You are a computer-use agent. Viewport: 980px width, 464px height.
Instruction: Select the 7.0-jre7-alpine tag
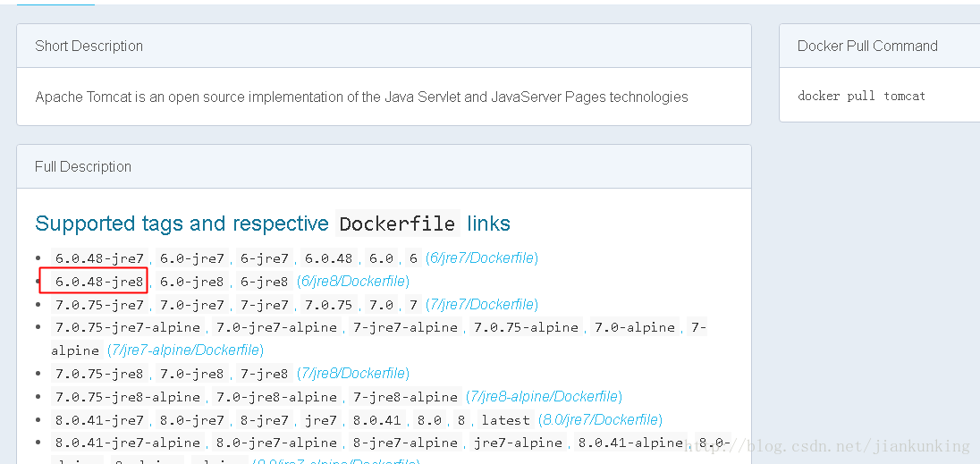[277, 327]
